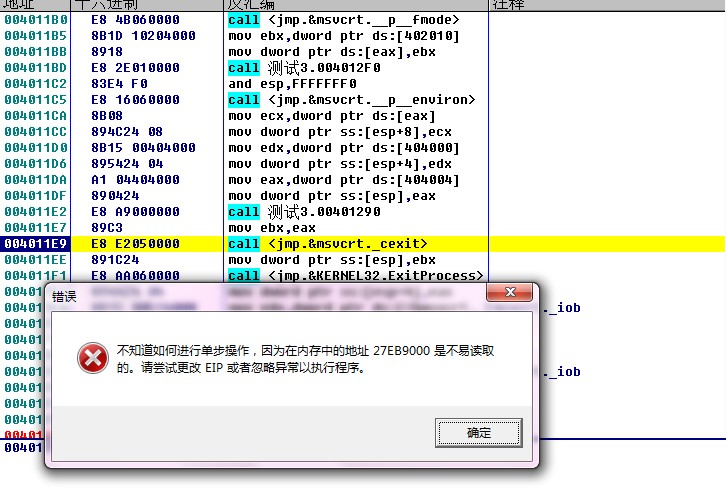Click mov dword ptr ss:[esp+8],ecx instruction
Image resolution: width=726 pixels, height=489 pixels.
340,132
